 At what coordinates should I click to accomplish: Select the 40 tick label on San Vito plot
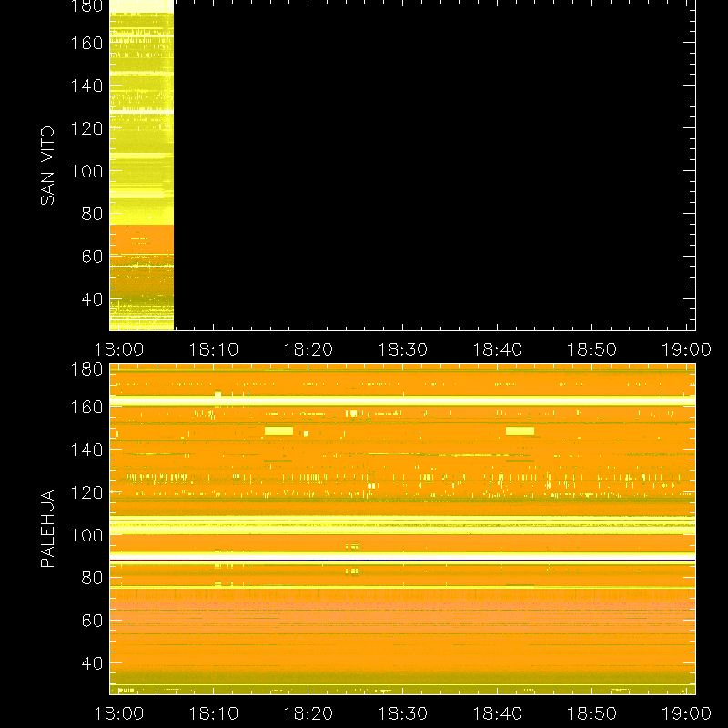tap(92, 299)
